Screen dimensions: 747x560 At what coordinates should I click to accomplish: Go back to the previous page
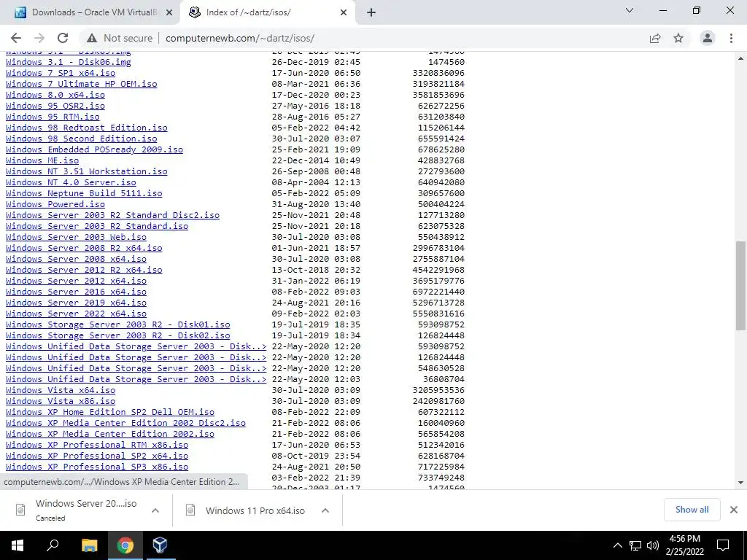[16, 38]
